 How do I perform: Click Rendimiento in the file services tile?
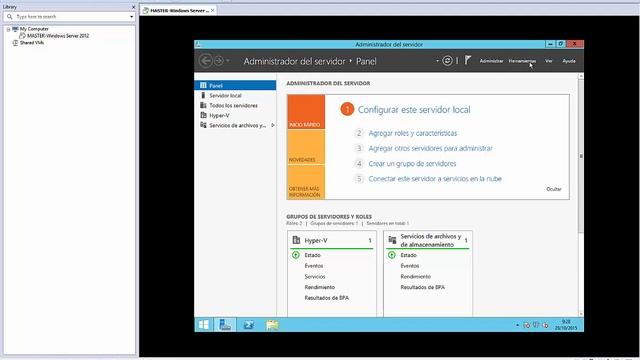[416, 276]
